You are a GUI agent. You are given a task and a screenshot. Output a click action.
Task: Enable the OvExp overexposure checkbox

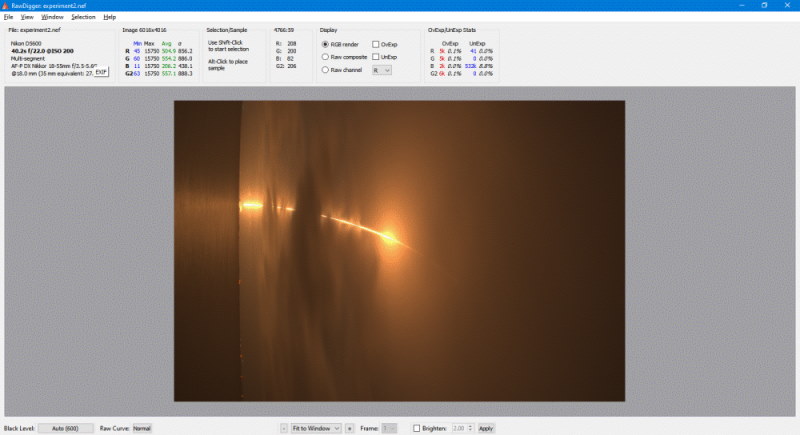(376, 44)
